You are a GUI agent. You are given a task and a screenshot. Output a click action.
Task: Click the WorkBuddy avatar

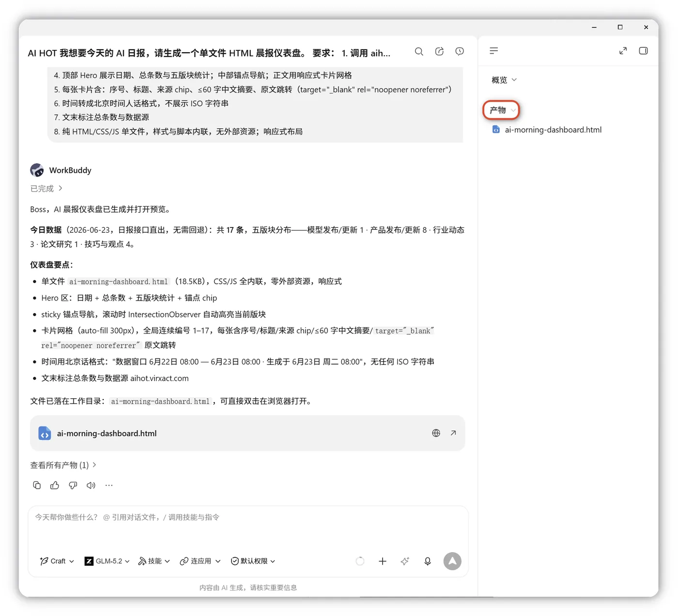coord(37,170)
